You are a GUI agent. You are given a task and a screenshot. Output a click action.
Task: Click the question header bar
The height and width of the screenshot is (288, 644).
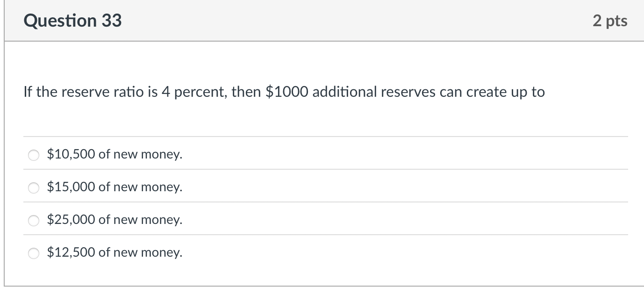coord(322,20)
